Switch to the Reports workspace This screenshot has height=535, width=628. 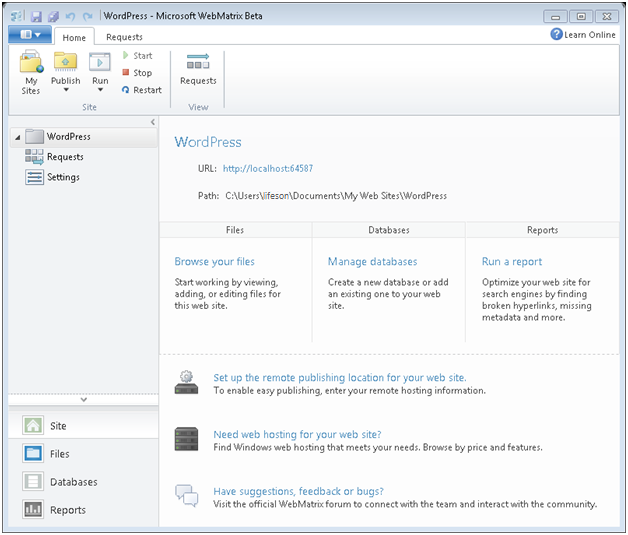(x=83, y=510)
